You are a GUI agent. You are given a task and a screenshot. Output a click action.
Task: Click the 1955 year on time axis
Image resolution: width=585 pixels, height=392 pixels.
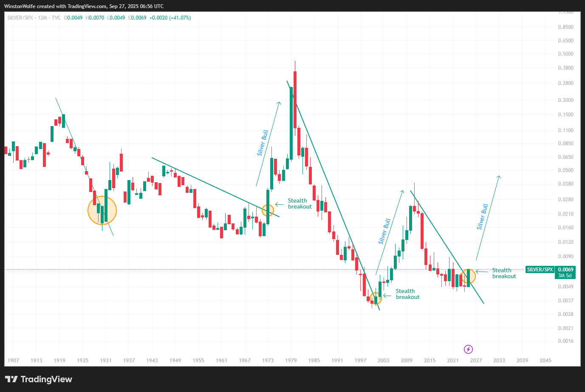pos(198,361)
